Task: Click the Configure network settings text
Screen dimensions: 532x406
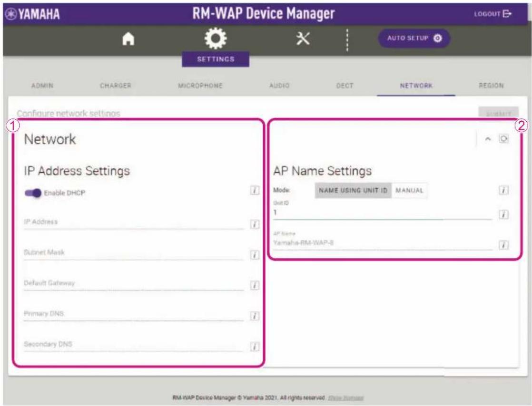Action: pos(69,113)
